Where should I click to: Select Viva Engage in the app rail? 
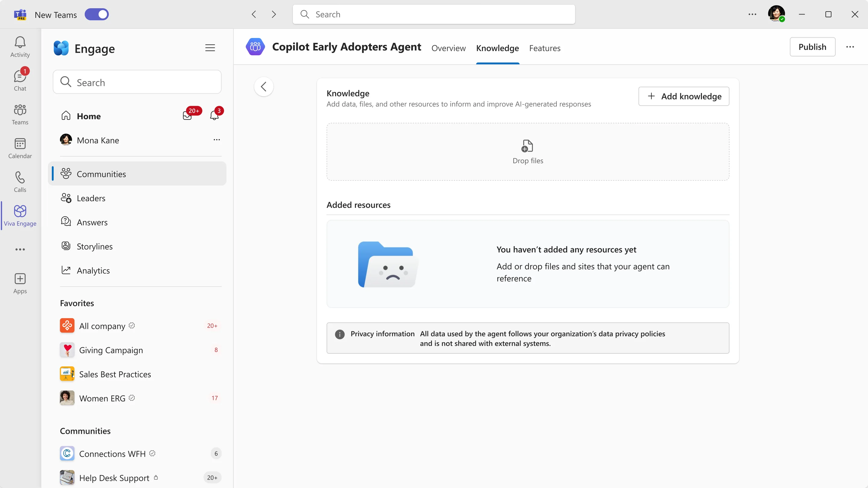[x=20, y=216]
